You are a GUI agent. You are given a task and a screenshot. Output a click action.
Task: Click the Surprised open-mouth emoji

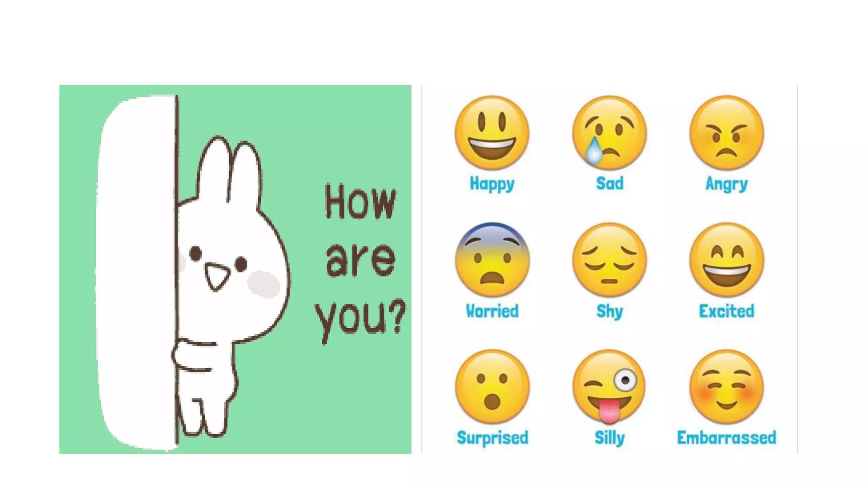pyautogui.click(x=492, y=386)
